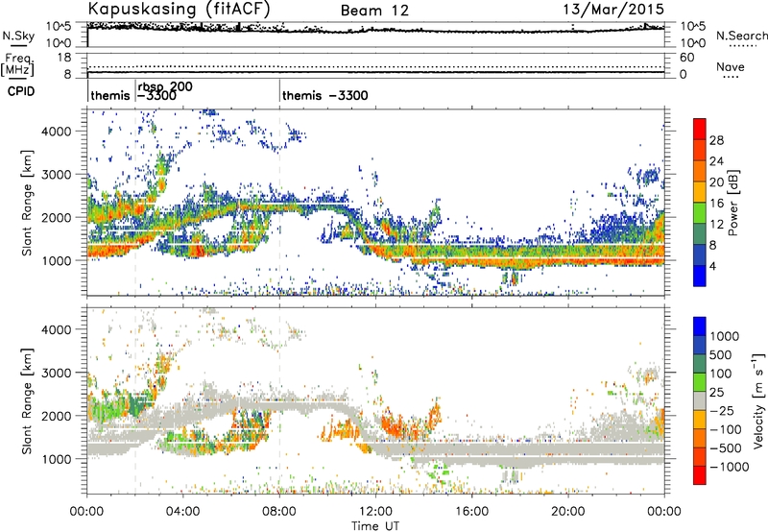The image size is (768, 532).
Task: Select the N.Sky legend label
Action: tap(18, 36)
